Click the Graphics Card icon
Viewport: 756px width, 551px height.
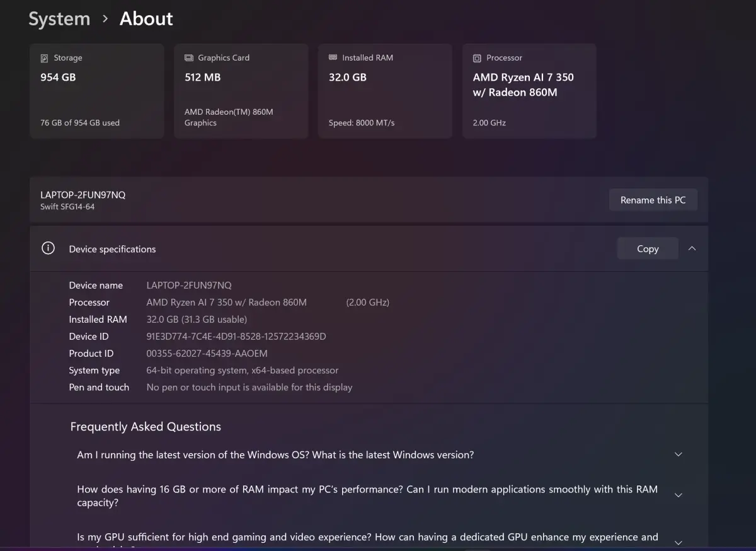(189, 58)
